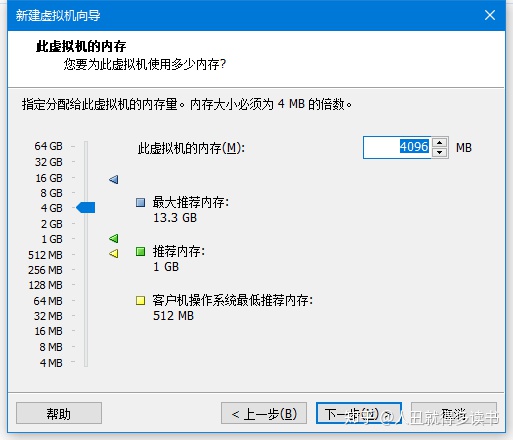
Task: Click the 4 MB scale label
Action: click(x=51, y=363)
